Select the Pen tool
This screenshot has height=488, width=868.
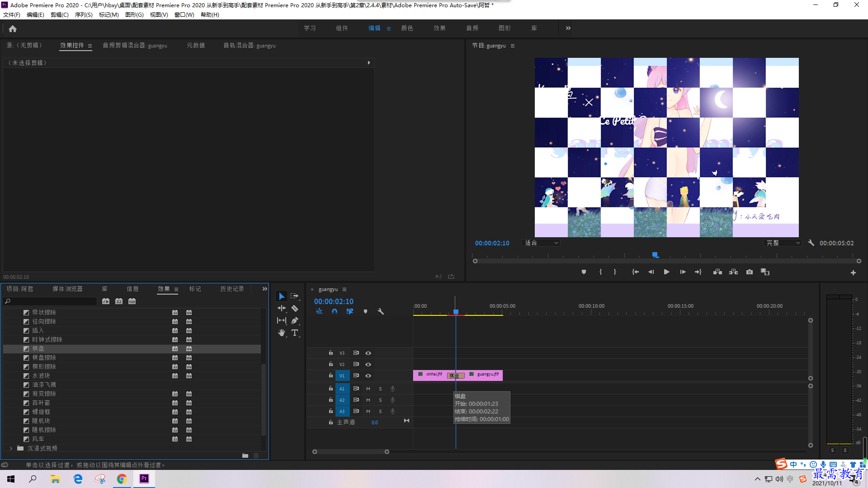(295, 320)
